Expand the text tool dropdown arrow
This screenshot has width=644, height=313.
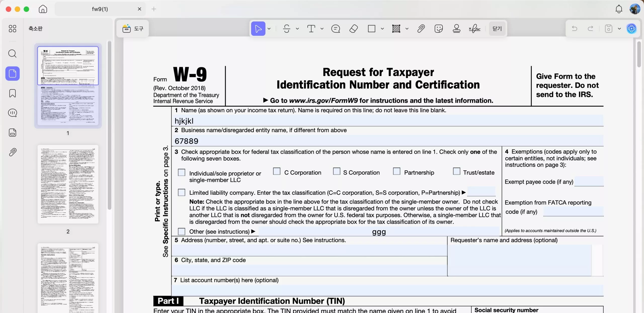pyautogui.click(x=322, y=29)
